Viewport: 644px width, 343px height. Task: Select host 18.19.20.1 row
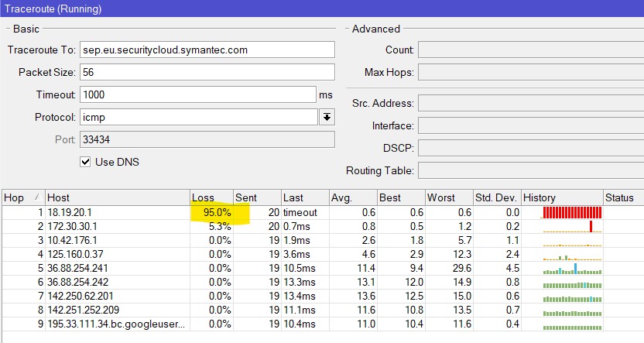pyautogui.click(x=322, y=212)
